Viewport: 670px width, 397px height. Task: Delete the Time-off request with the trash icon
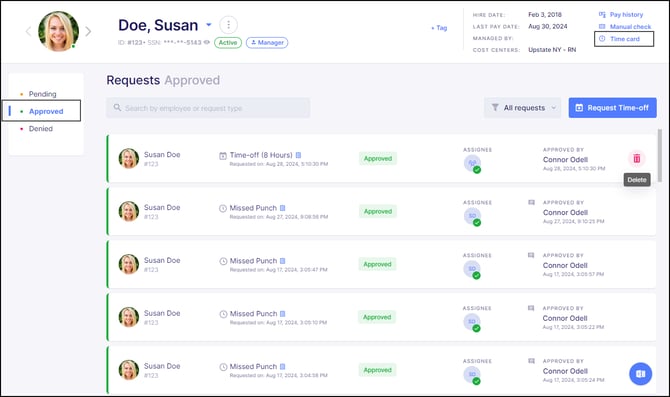click(637, 158)
